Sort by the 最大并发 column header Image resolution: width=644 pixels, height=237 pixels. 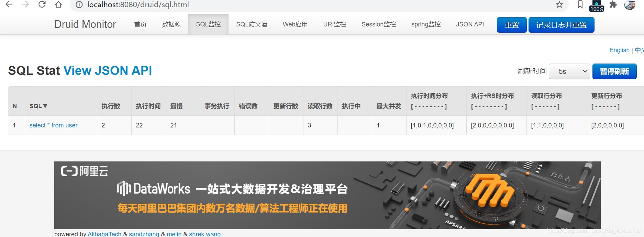389,106
